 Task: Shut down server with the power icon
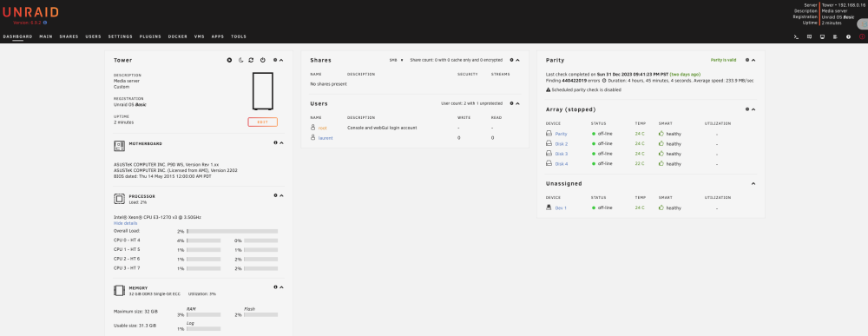tap(262, 60)
